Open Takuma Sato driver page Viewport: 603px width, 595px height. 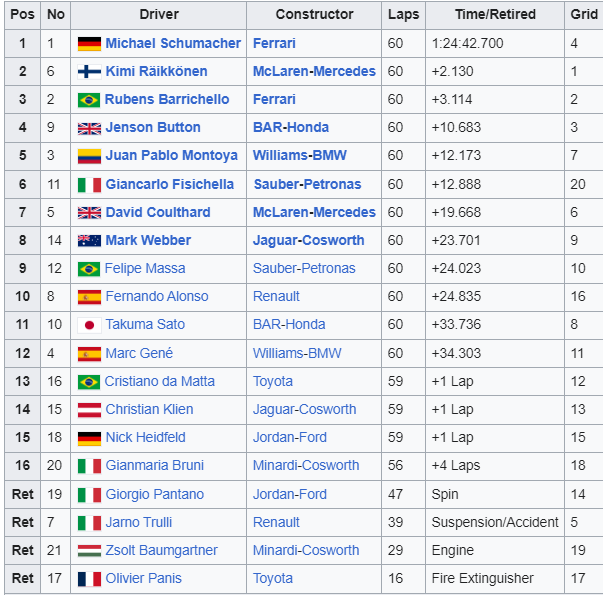[x=145, y=325]
